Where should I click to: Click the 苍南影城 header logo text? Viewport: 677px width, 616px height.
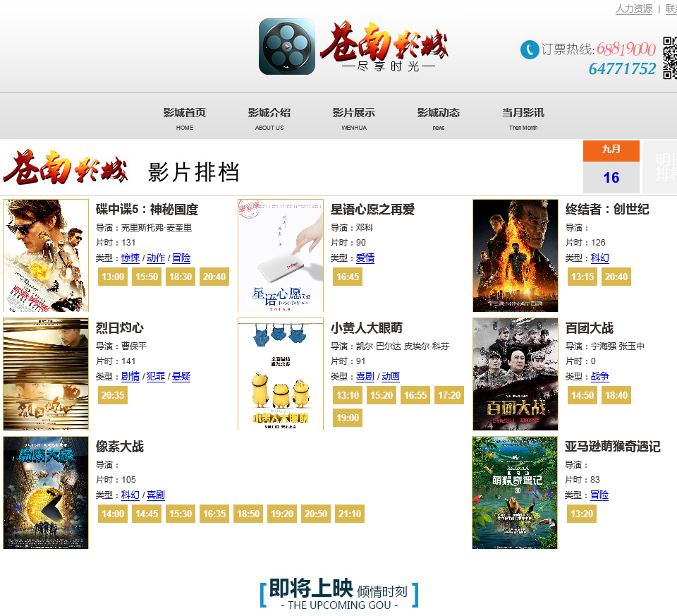tap(384, 47)
